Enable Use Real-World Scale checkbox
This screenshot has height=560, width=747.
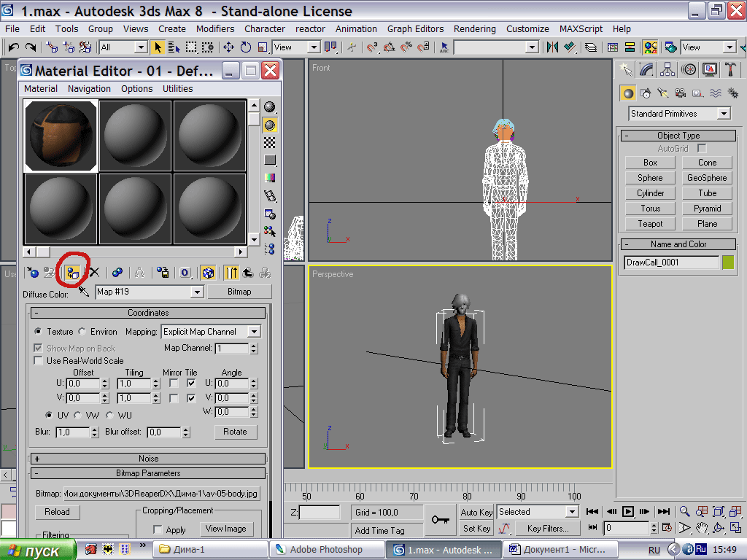pyautogui.click(x=39, y=360)
